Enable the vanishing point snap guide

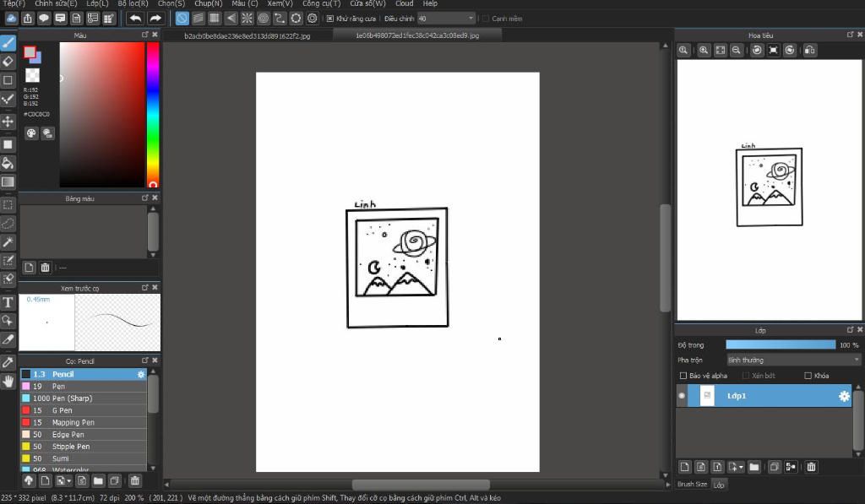click(x=231, y=19)
